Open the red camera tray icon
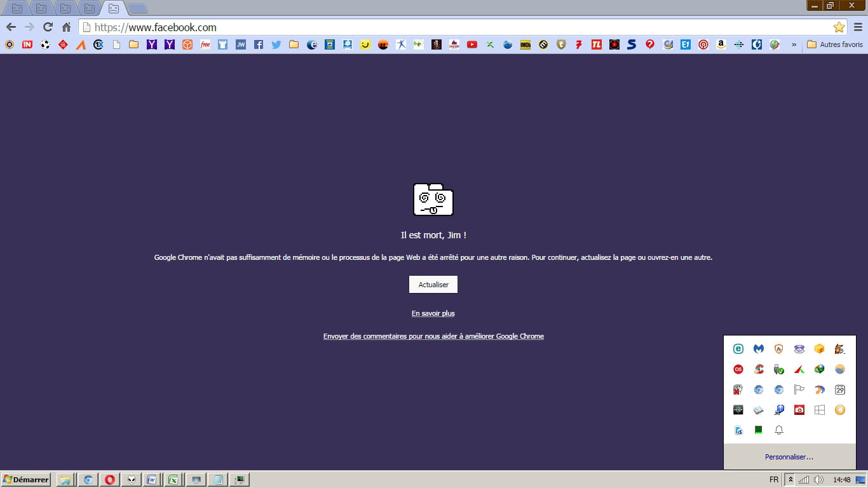This screenshot has height=488, width=868. (x=799, y=410)
